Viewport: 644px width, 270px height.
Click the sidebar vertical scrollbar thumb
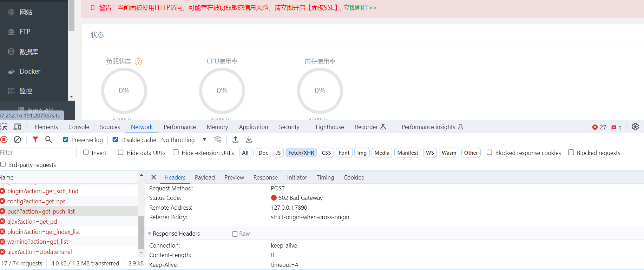(x=71, y=16)
